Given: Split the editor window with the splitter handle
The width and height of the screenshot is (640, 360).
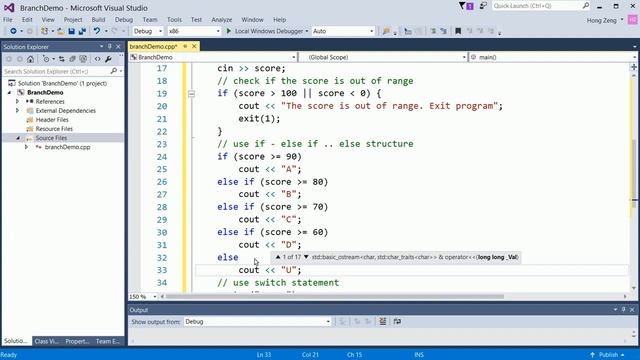Looking at the screenshot, I should pos(634,67).
